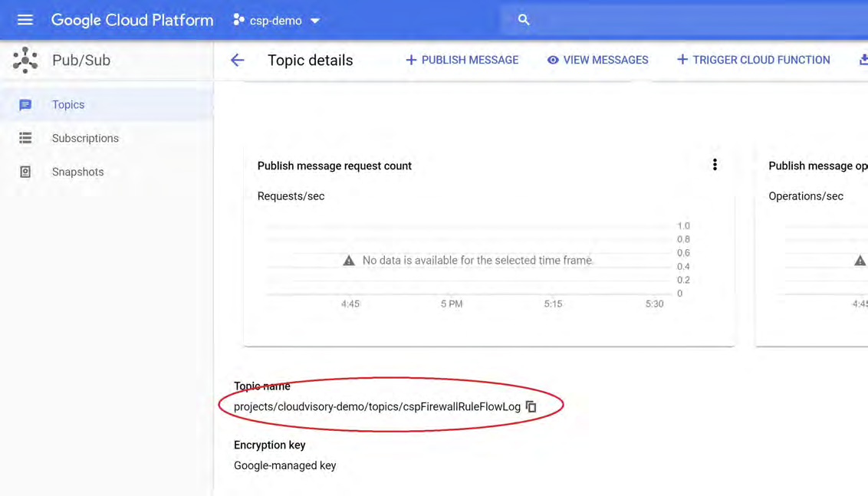
Task: Click the topic name path text
Action: (377, 406)
